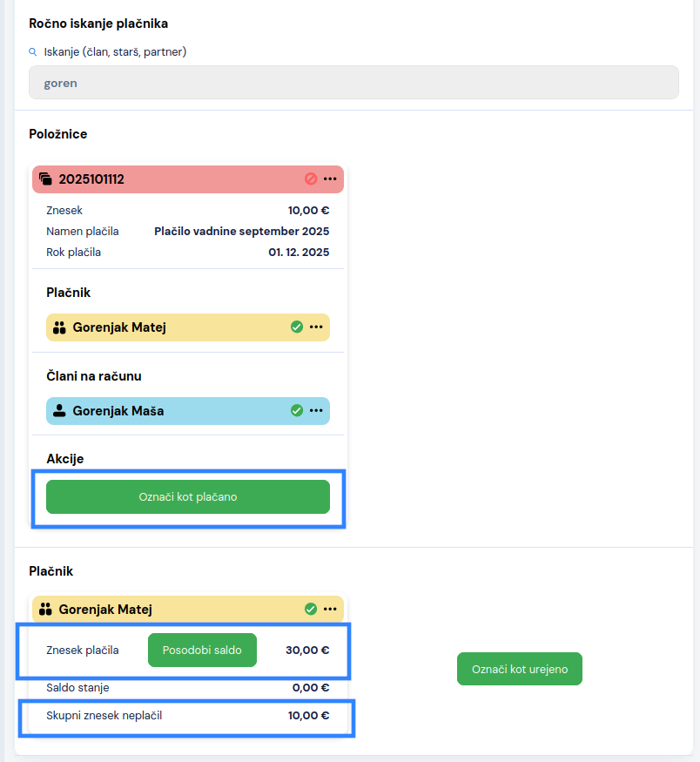Click the person icon beside Gorenjak Maša
This screenshot has width=700, height=762.
[60, 410]
